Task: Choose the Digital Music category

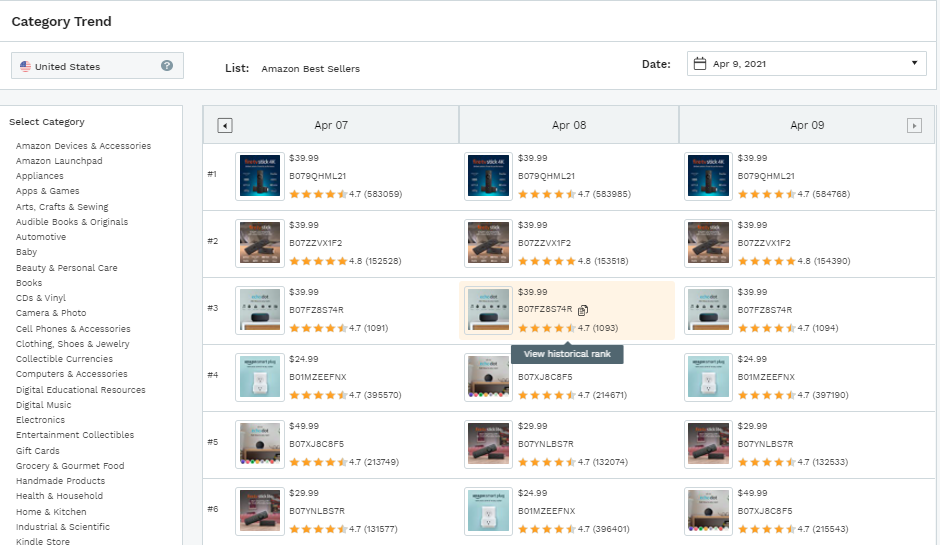Action: click(43, 405)
